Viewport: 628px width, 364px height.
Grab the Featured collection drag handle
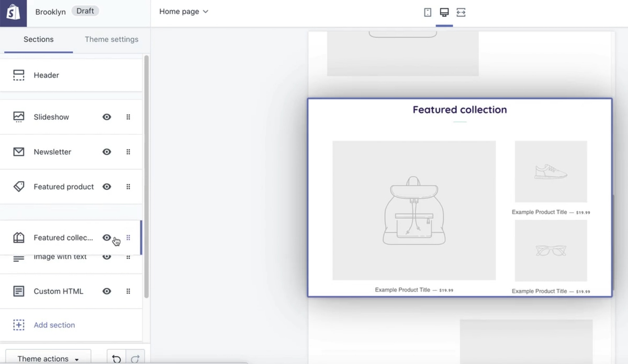tap(128, 237)
